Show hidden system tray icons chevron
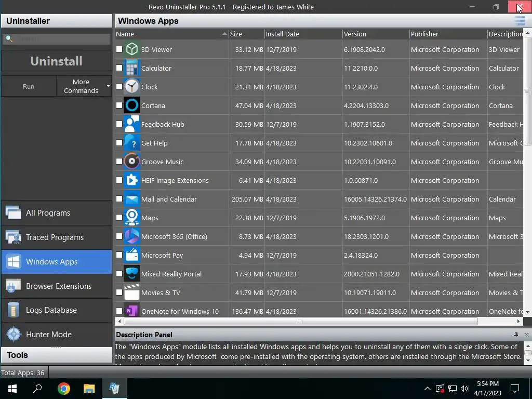The width and height of the screenshot is (532, 399). [428, 389]
